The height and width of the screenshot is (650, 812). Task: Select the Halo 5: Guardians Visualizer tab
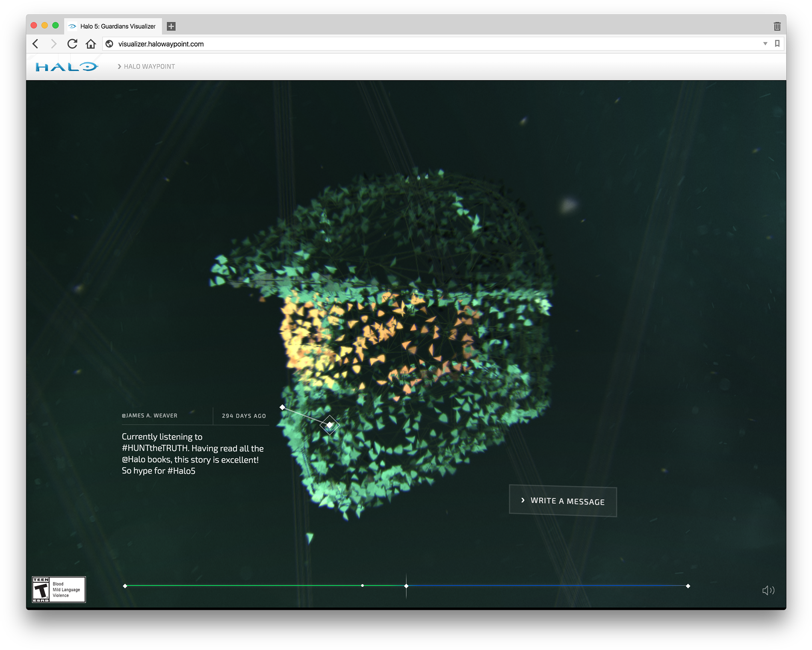click(114, 26)
